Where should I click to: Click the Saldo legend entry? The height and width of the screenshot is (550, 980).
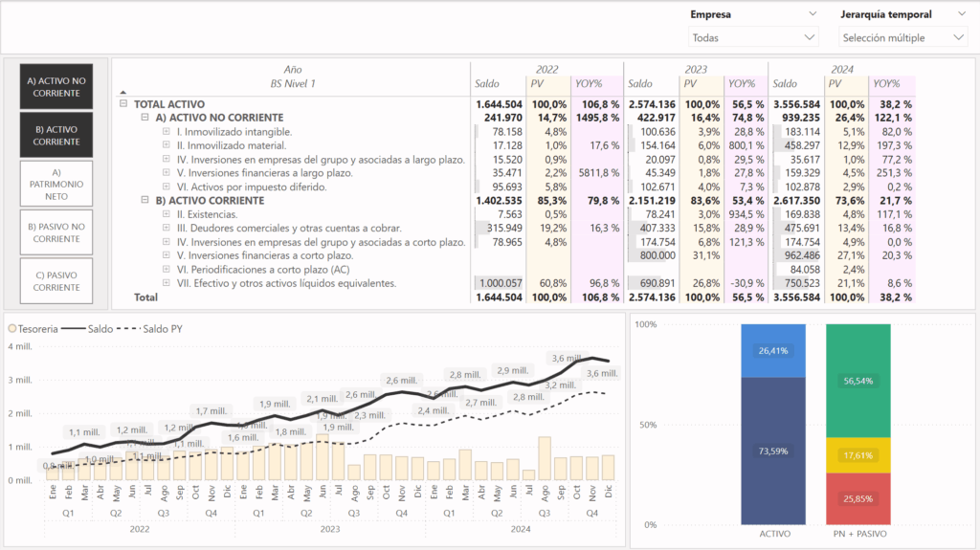pos(87,329)
